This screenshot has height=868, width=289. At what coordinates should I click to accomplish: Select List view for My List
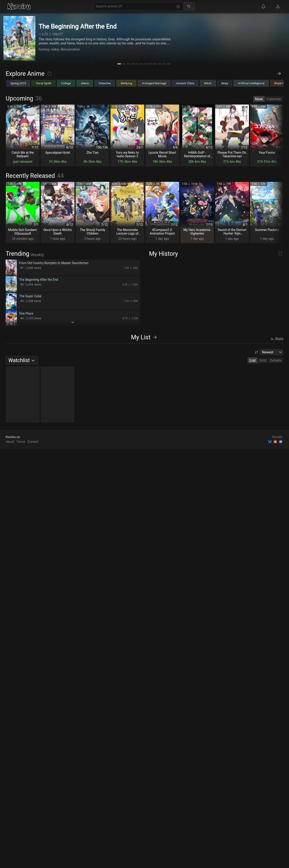(x=252, y=361)
